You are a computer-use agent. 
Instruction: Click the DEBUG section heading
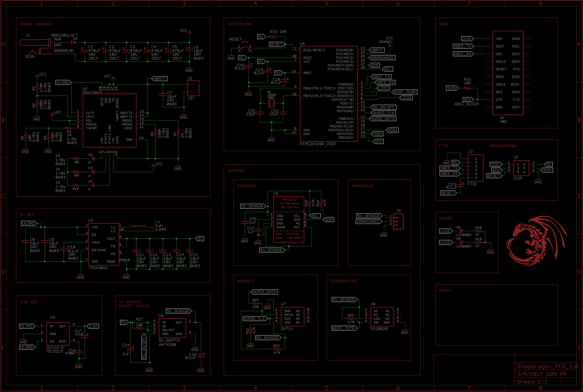(445, 218)
